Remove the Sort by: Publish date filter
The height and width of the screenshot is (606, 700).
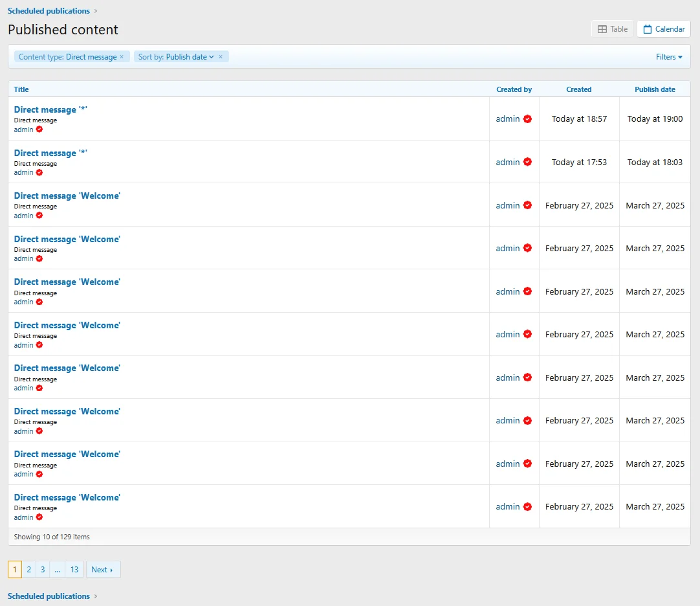[221, 56]
